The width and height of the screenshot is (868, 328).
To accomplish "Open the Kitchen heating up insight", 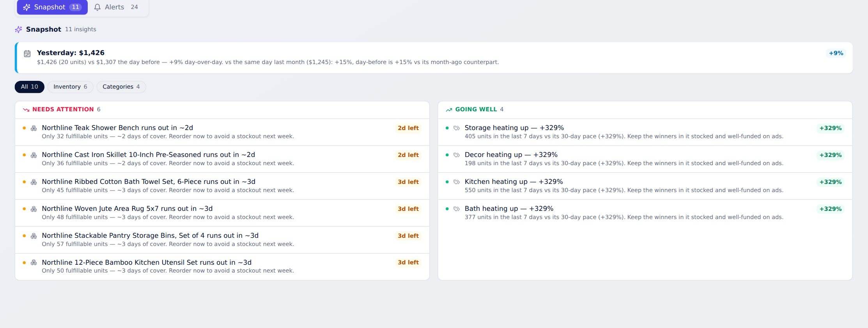I will 645,186.
